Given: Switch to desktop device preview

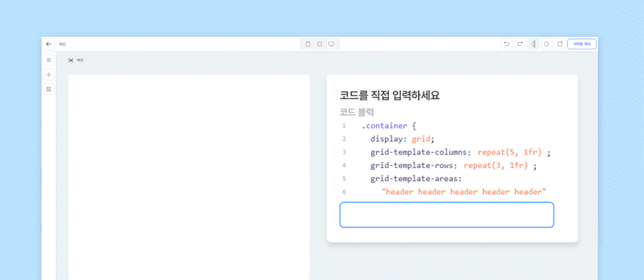Looking at the screenshot, I should point(331,44).
